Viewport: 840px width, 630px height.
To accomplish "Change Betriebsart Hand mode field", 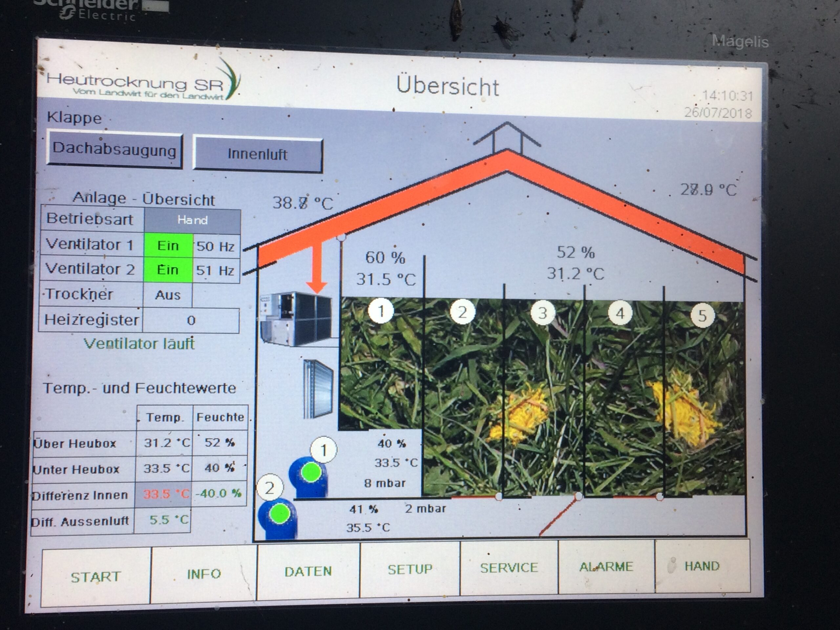I will [192, 220].
